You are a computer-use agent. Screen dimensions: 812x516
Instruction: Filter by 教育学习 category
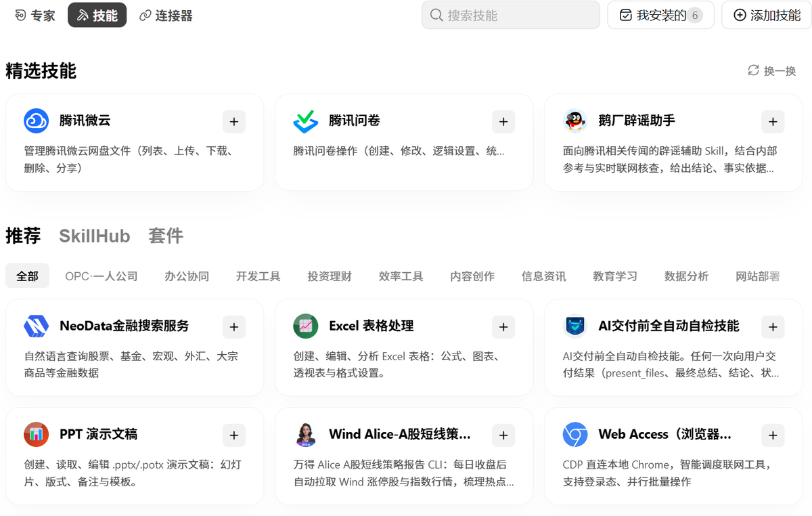pyautogui.click(x=615, y=276)
